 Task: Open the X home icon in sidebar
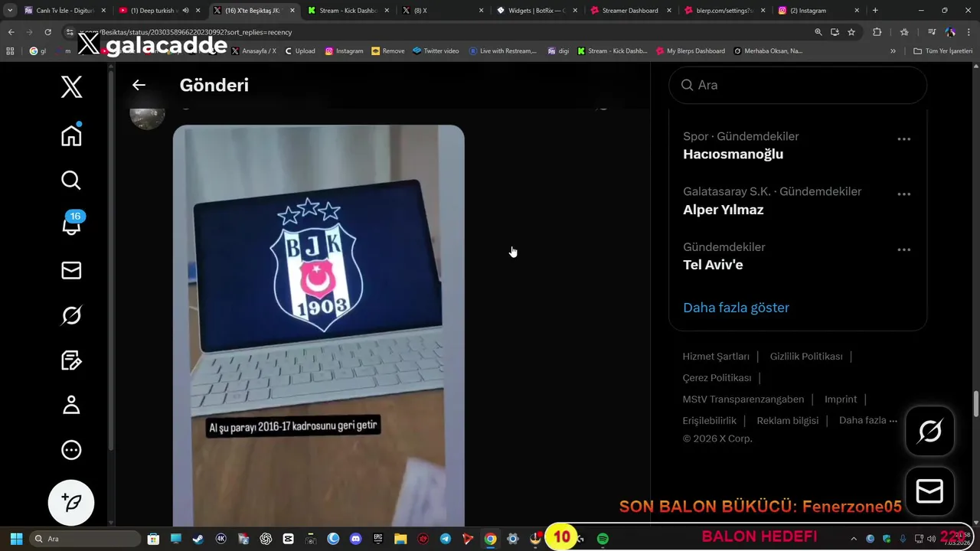(71, 135)
